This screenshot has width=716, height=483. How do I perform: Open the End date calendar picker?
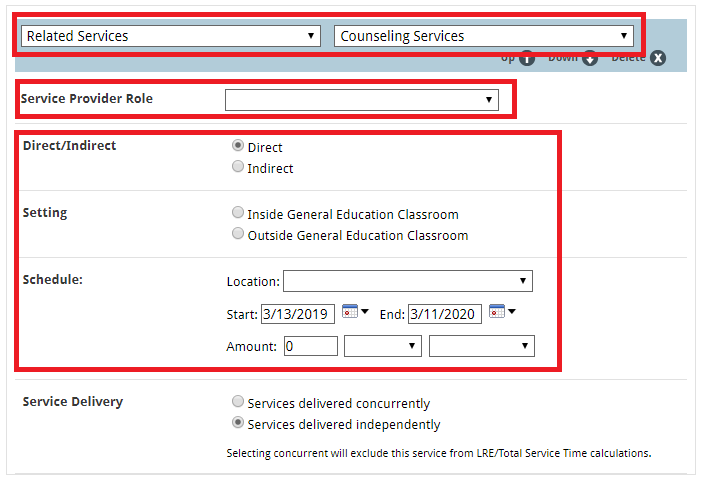502,312
